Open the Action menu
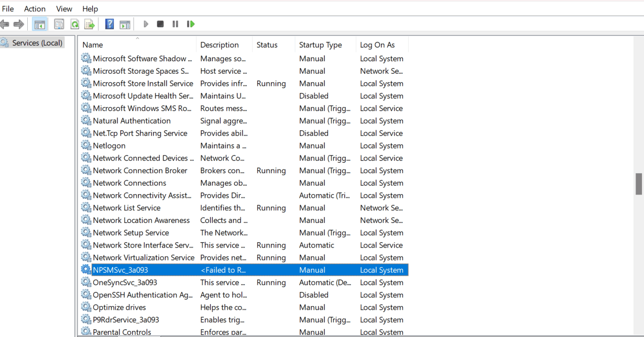The image size is (644, 337). click(35, 8)
